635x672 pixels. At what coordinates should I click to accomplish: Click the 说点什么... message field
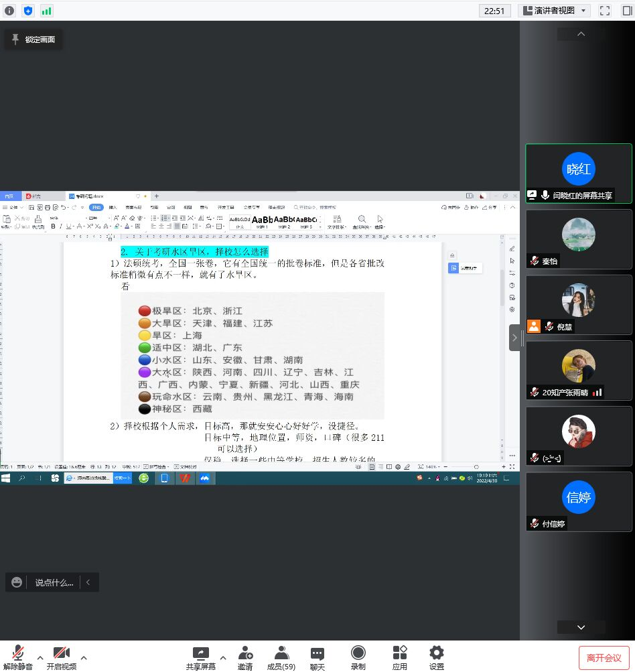(54, 582)
